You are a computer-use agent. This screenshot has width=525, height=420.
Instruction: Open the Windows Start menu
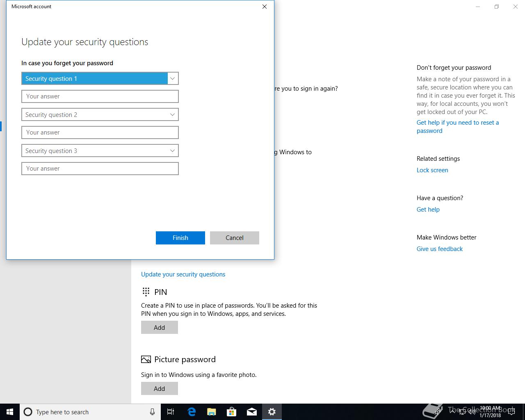coord(10,412)
